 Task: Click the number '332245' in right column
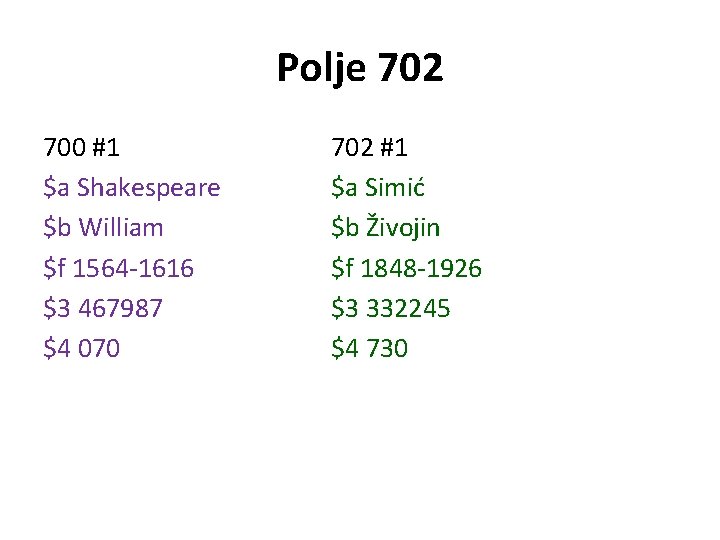click(408, 308)
